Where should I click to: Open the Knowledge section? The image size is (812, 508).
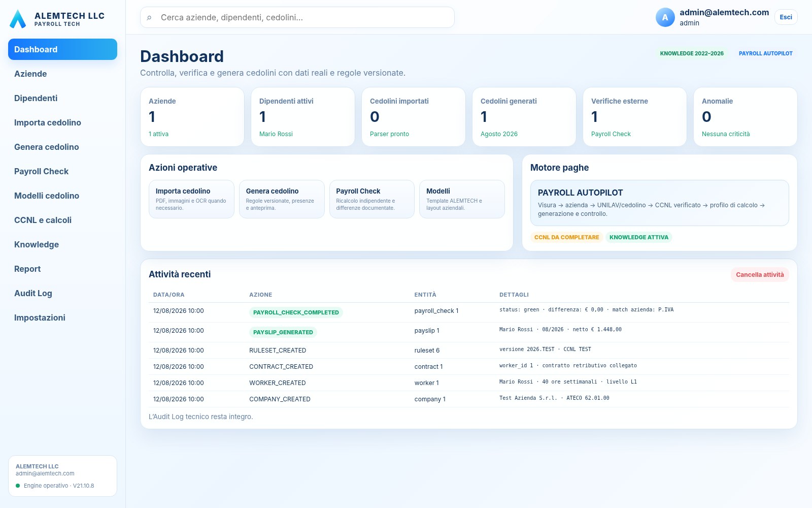62,244
